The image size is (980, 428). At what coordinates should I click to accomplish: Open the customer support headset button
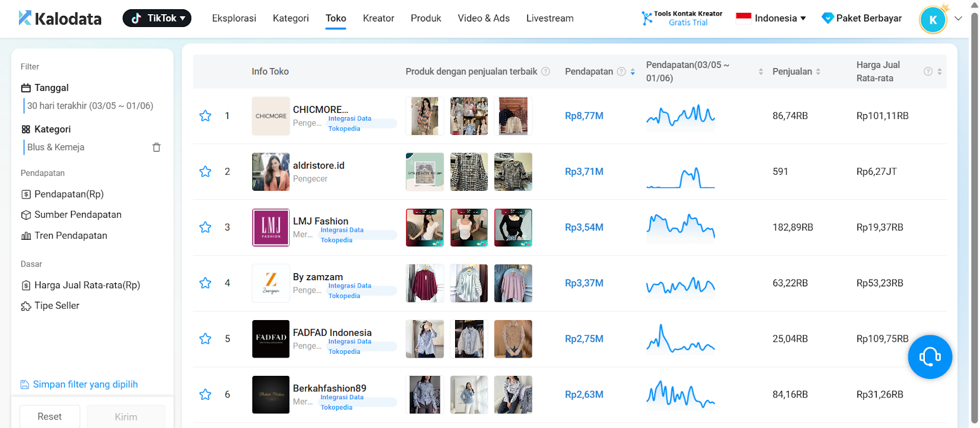click(x=930, y=357)
